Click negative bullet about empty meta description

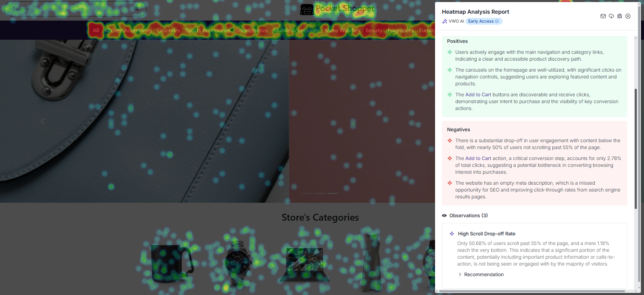(538, 190)
